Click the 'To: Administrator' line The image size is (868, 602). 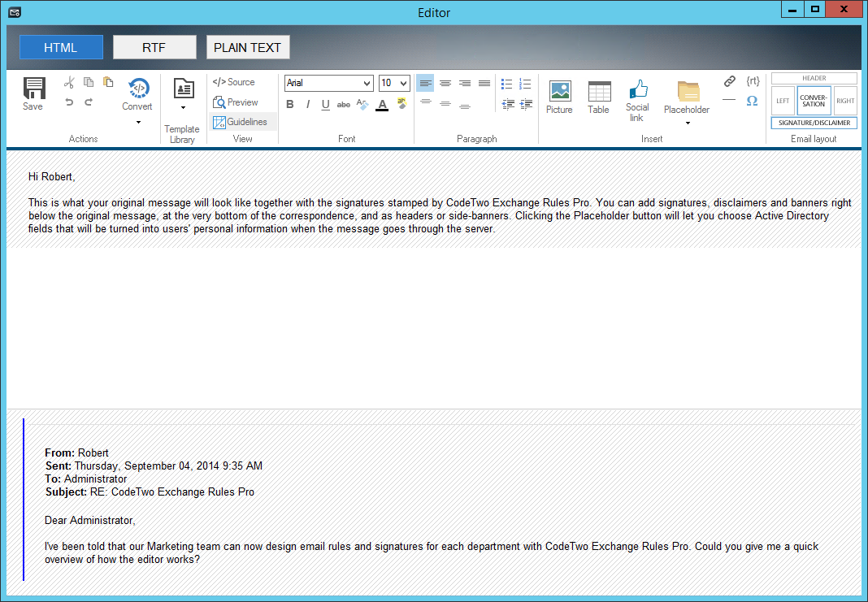(x=86, y=479)
